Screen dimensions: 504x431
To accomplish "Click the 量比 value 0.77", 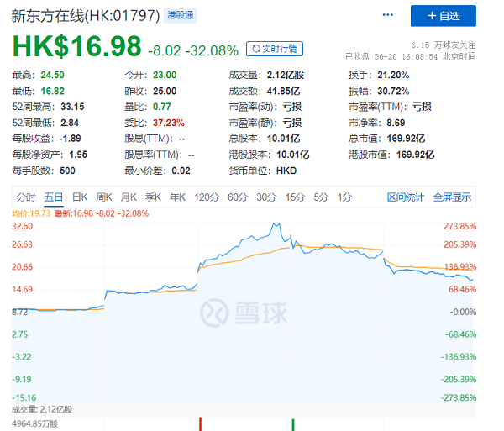I will pos(161,107).
